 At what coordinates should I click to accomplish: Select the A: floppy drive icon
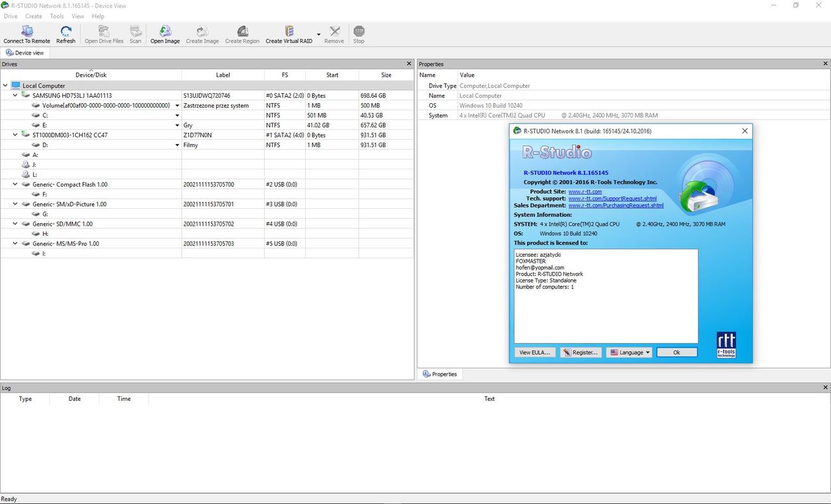coord(26,154)
